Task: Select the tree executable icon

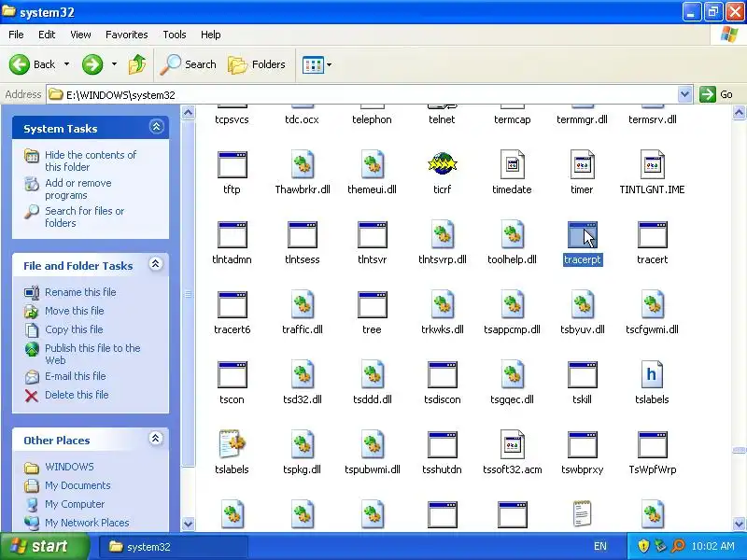Action: pos(373,305)
